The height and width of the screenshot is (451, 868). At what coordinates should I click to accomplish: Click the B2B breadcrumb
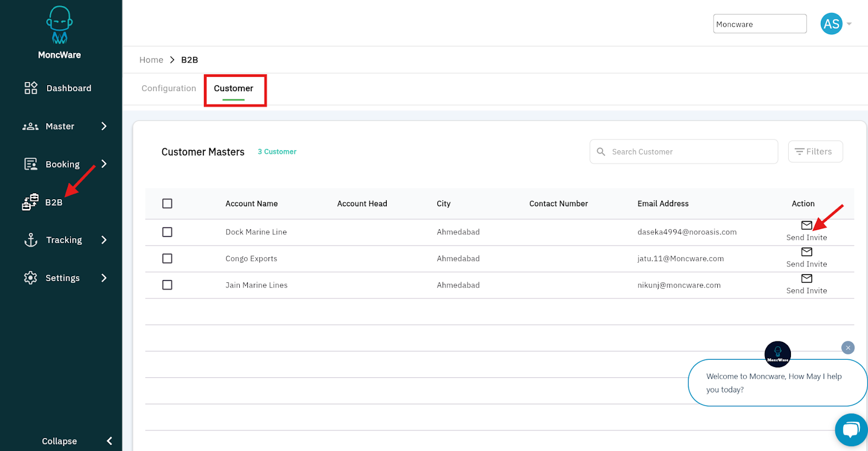(x=189, y=60)
